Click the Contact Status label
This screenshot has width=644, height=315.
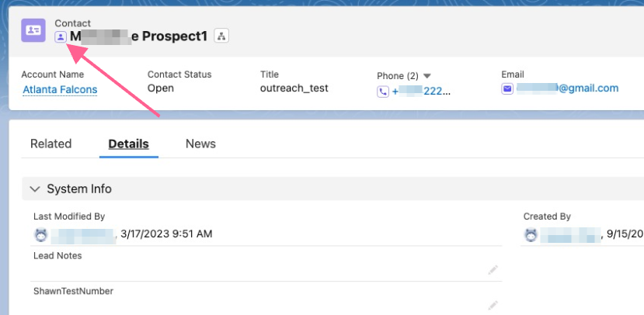tap(179, 74)
